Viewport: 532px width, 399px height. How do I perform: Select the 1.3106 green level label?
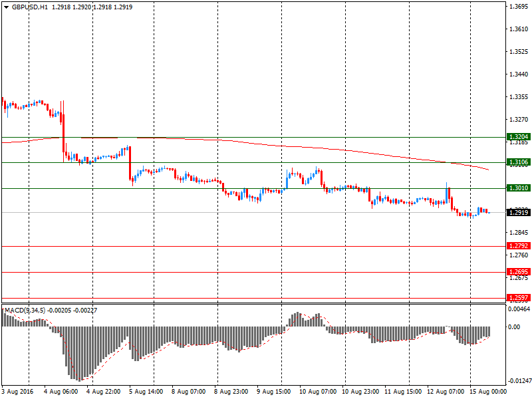[x=519, y=162]
